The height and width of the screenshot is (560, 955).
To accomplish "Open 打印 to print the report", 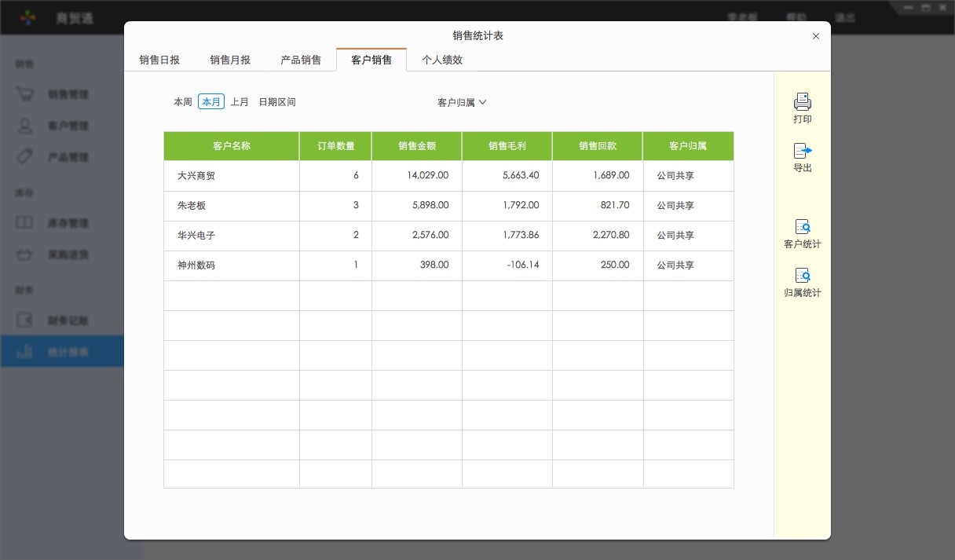I will coord(802,108).
